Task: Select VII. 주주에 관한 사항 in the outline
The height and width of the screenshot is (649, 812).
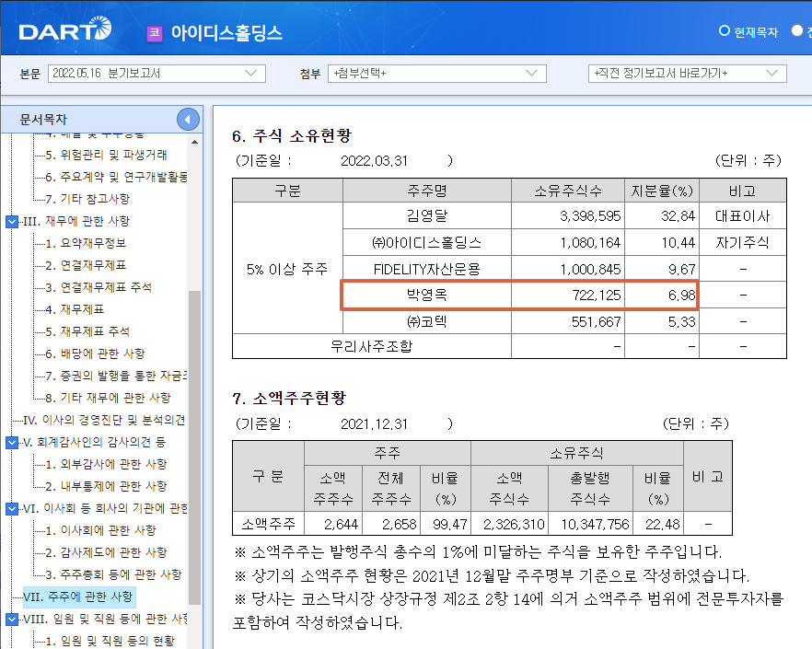Action: click(78, 596)
